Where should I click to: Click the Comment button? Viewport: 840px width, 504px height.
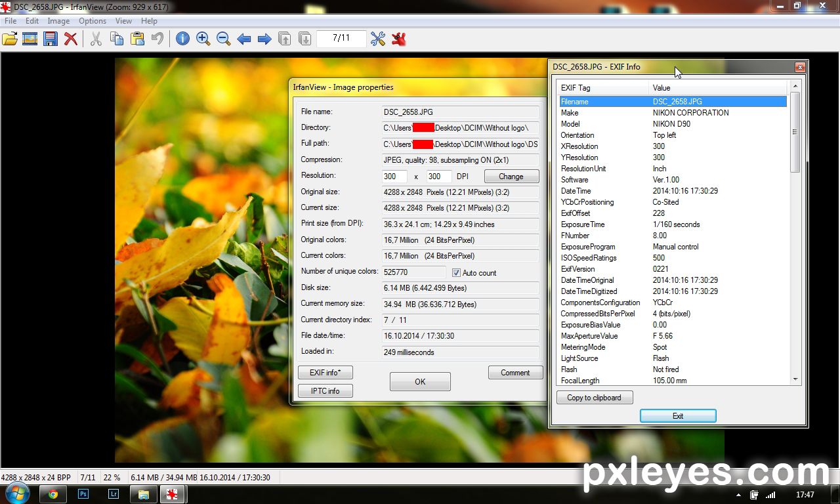(515, 373)
